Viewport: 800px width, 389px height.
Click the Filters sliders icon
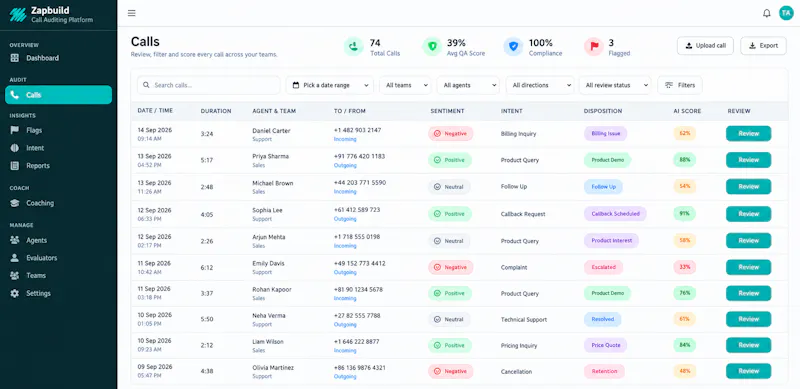[669, 85]
